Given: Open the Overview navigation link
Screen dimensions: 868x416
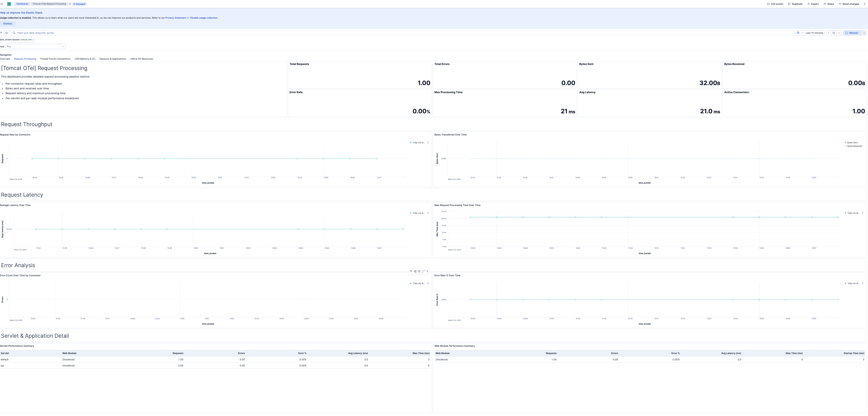Looking at the screenshot, I should 5,59.
